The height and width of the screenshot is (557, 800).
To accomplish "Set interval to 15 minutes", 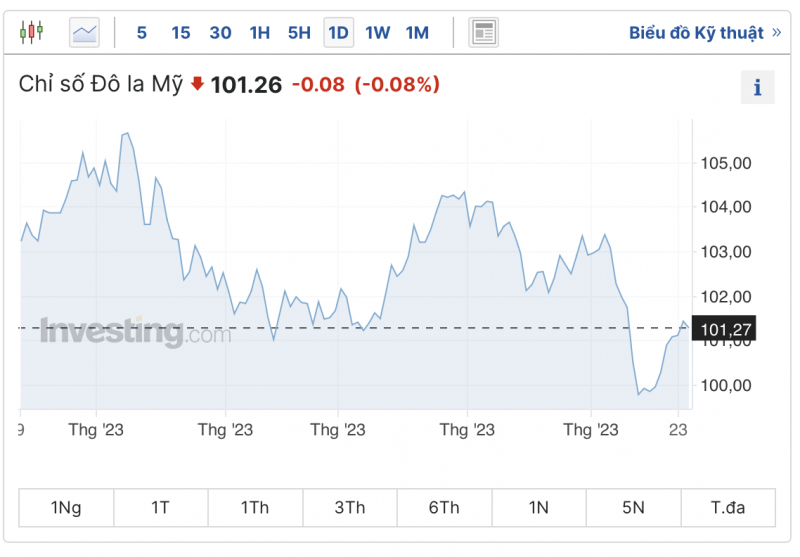I will [181, 33].
